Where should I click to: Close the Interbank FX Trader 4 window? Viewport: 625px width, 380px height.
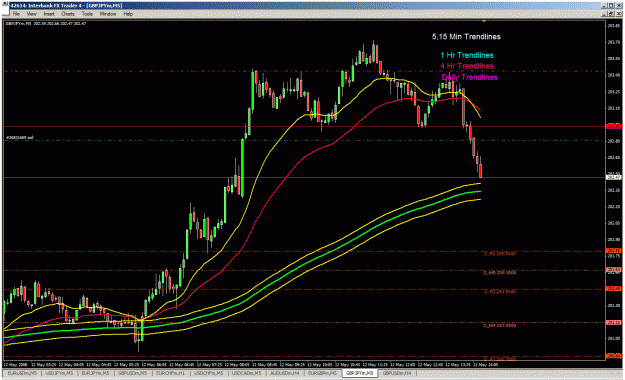pos(618,6)
